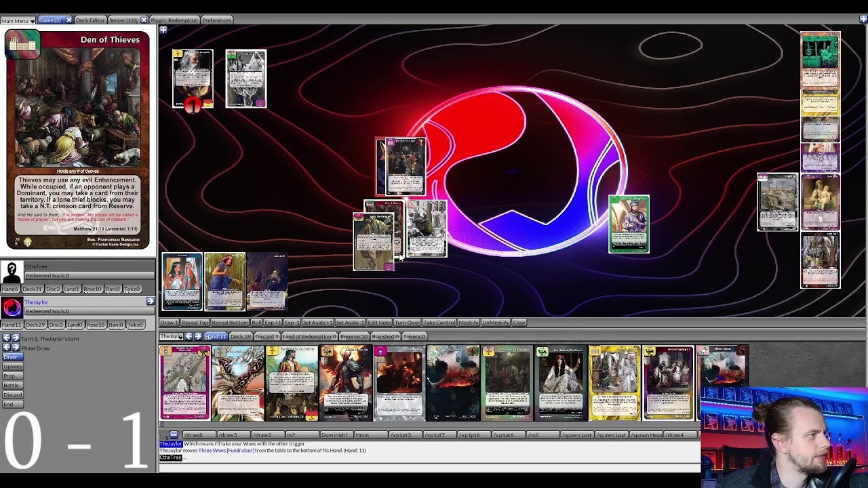
Task: Click the CtheTree player avatar
Action: coord(12,272)
